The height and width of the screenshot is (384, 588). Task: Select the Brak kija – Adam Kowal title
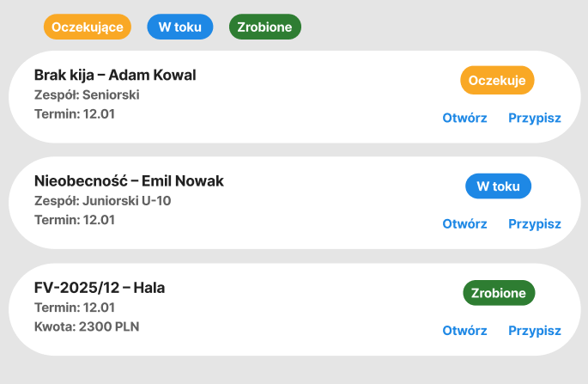115,75
